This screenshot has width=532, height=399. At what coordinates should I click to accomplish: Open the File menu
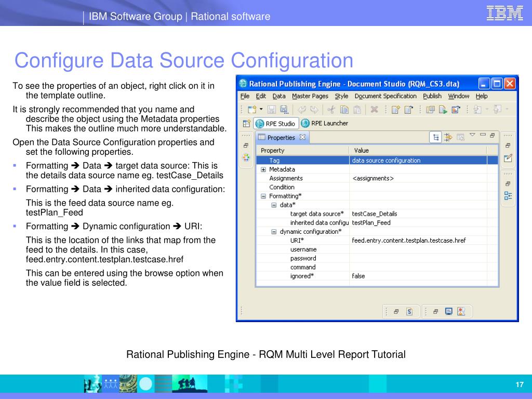pyautogui.click(x=245, y=96)
